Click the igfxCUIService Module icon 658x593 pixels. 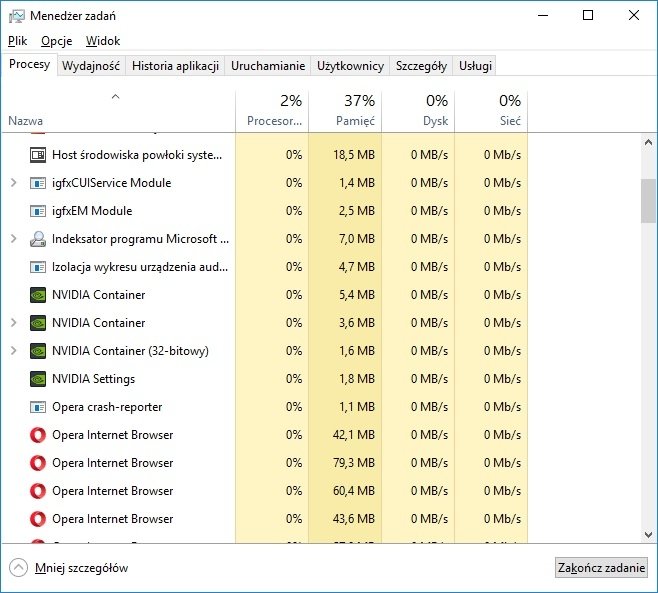coord(38,183)
